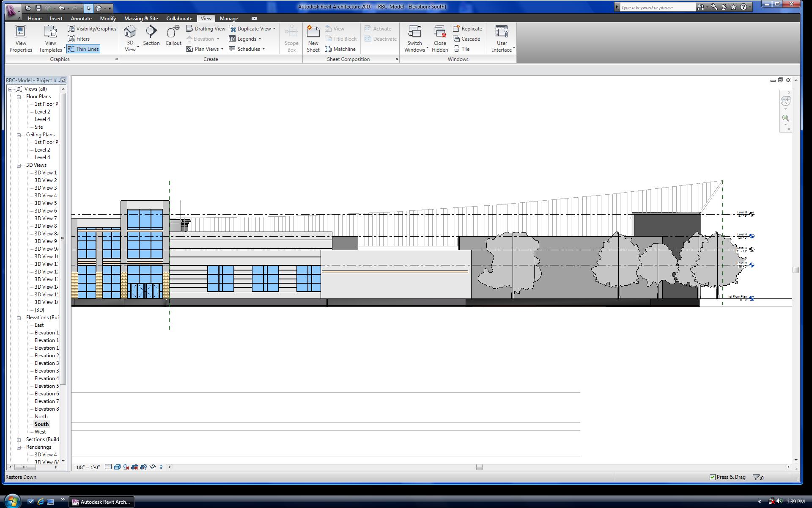This screenshot has width=812, height=508.
Task: Click the Temporary Hide/Isolate glasses icon
Action: [x=152, y=467]
